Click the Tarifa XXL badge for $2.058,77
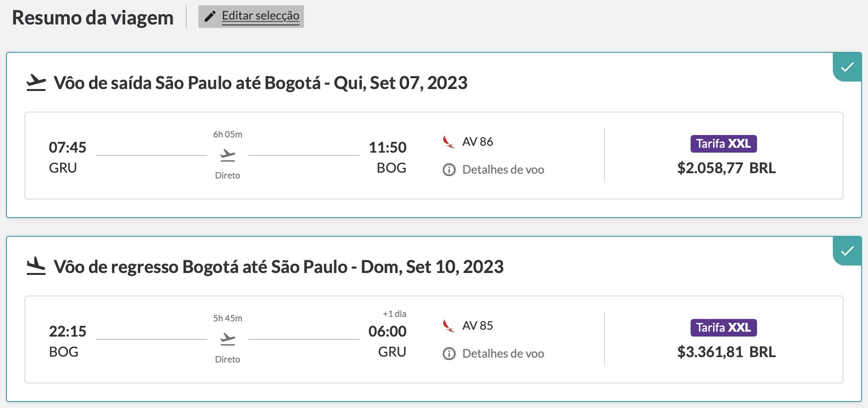 (723, 144)
